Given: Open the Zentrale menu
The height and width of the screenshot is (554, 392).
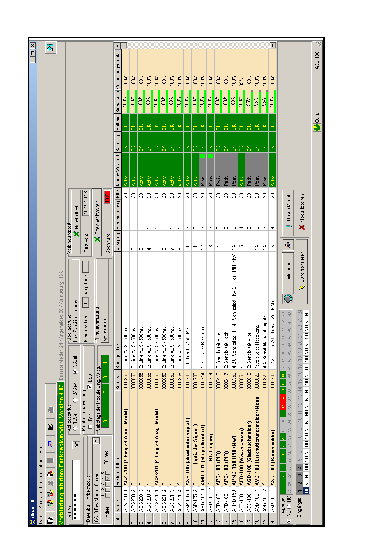Looking at the screenshot, I should [x=41, y=501].
